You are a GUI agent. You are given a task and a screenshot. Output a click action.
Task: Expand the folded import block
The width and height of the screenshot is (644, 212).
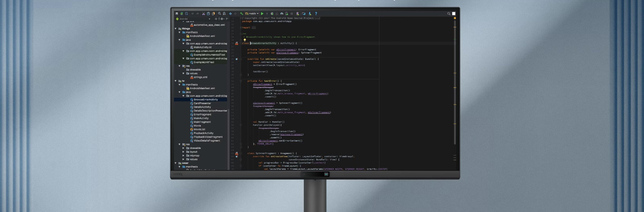point(241,27)
